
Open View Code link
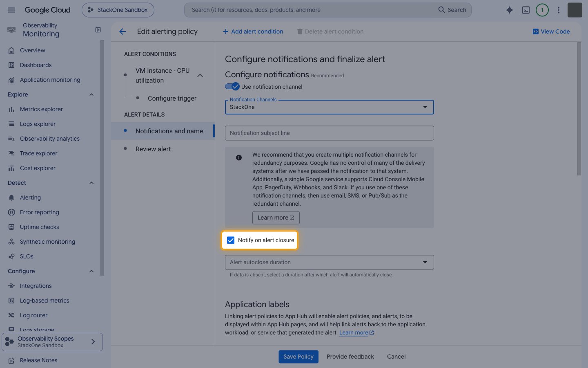coord(551,31)
